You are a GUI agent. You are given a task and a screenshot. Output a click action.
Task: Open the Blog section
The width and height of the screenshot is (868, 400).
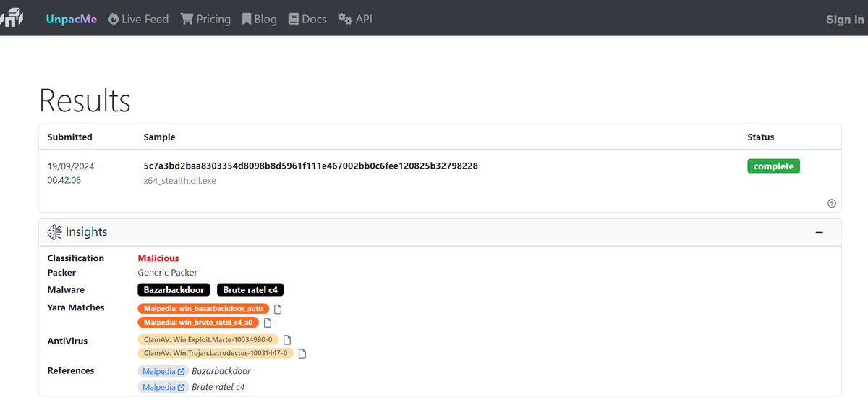(259, 19)
